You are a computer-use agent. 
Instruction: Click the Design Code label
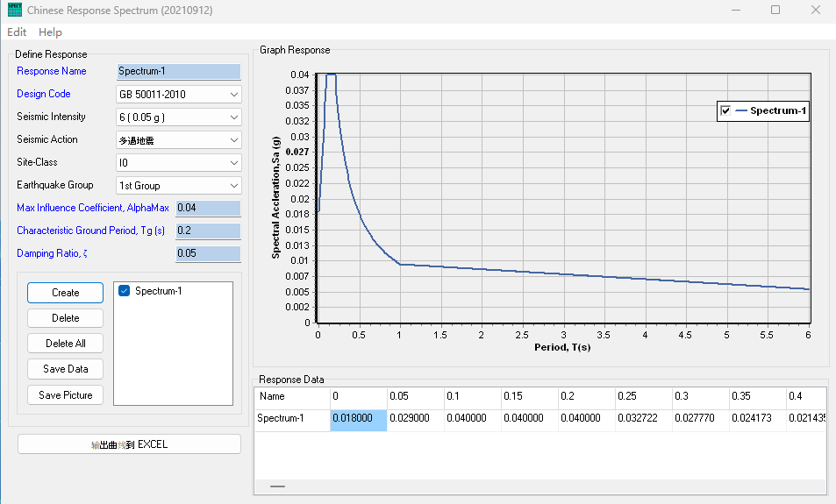(x=44, y=94)
